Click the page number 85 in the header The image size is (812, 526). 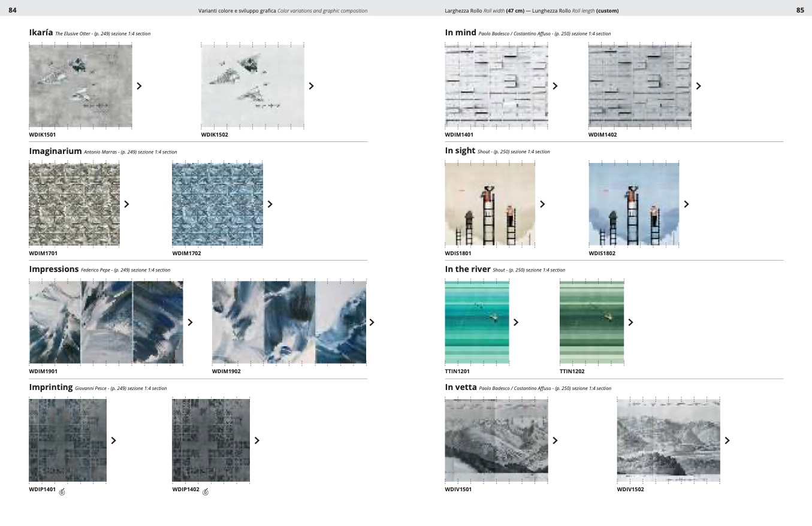(800, 10)
